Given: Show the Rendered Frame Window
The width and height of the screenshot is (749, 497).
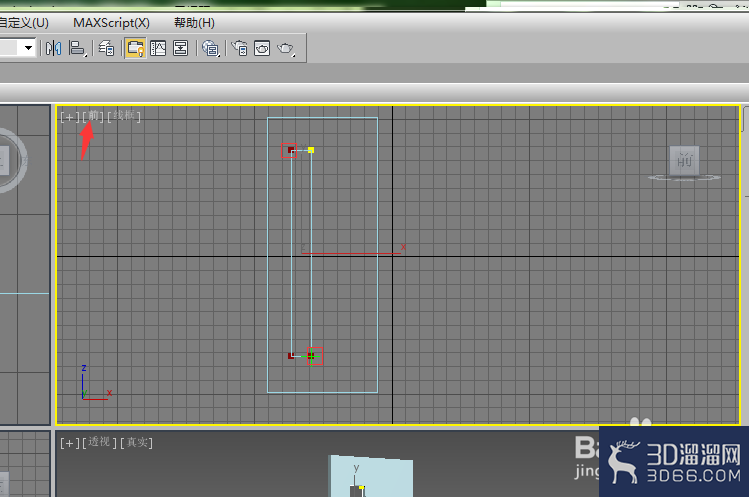Looking at the screenshot, I should [x=262, y=48].
